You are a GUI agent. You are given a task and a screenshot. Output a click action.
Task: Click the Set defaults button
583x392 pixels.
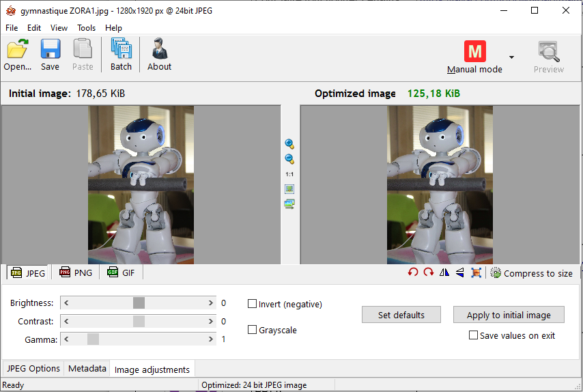click(x=401, y=315)
